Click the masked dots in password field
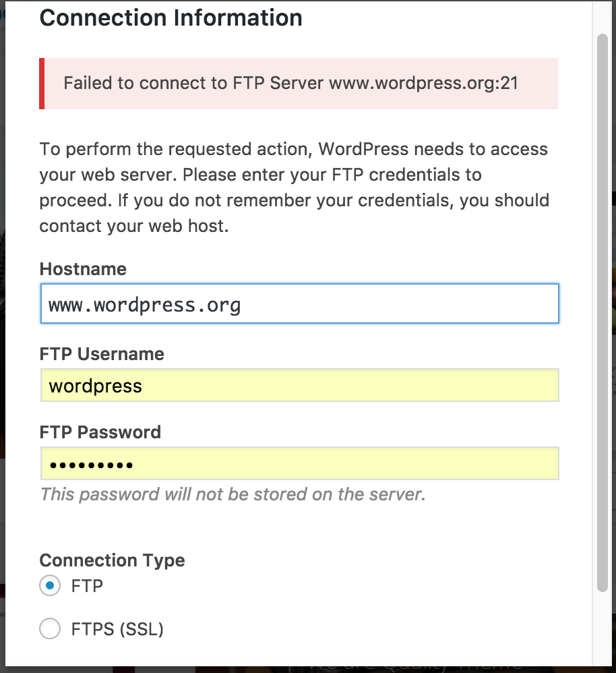This screenshot has width=616, height=673. point(92,465)
